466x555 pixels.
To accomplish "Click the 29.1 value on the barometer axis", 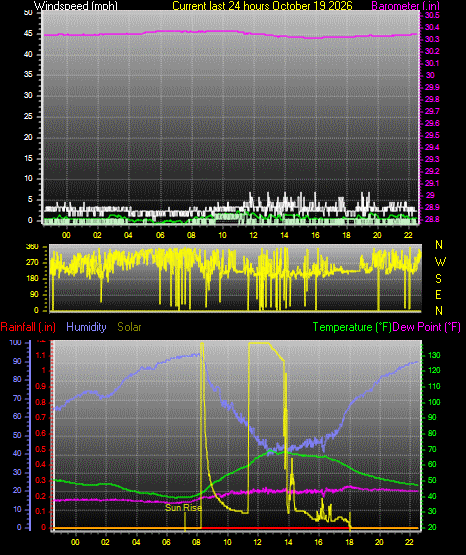I will click(432, 183).
